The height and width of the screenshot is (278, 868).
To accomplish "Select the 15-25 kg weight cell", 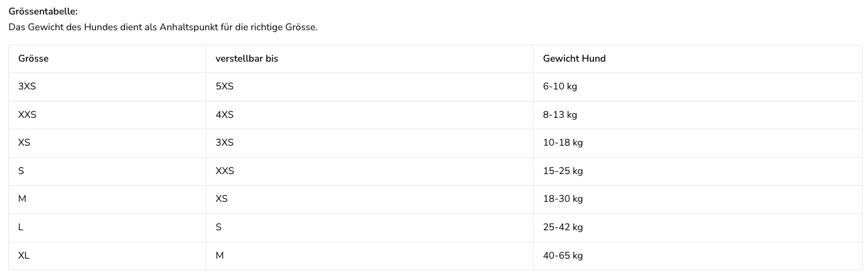I will click(698, 171).
